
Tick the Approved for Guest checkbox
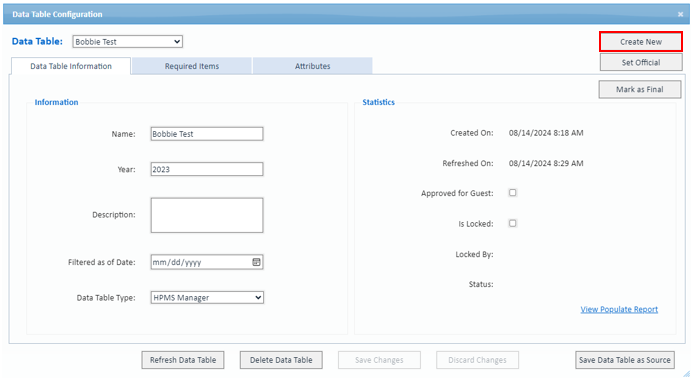513,193
